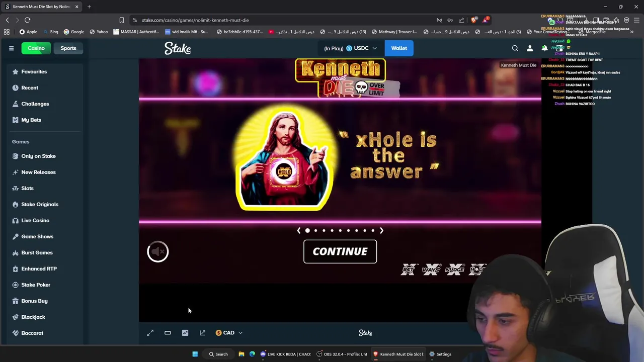Open the Yahoo bookmark
Viewport: 644px width, 362px height.
coord(99,32)
